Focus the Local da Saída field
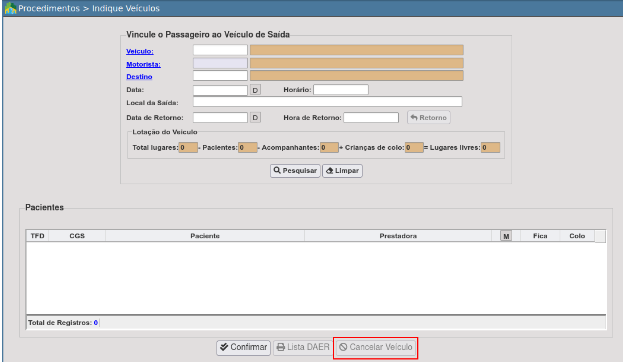623x362 pixels. coord(327,102)
